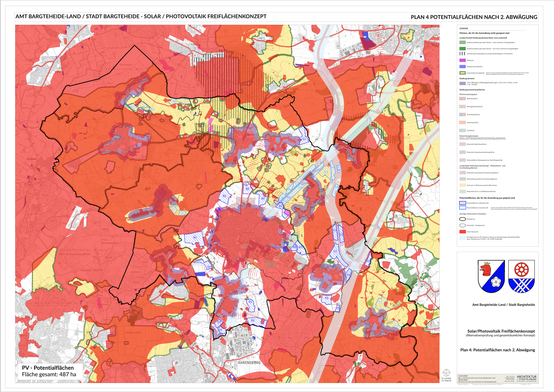
Task: Click the harte Tabuzonen red swatch
Action: pos(462,232)
